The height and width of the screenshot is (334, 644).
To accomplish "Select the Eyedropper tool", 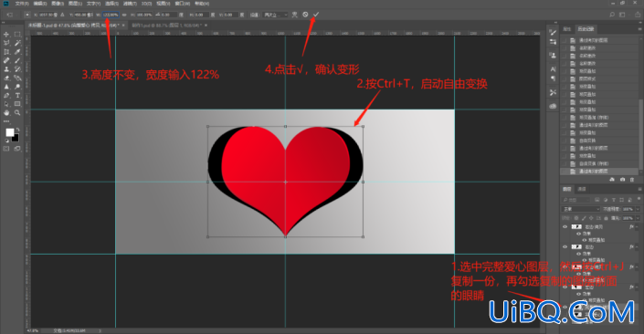I will tap(17, 52).
